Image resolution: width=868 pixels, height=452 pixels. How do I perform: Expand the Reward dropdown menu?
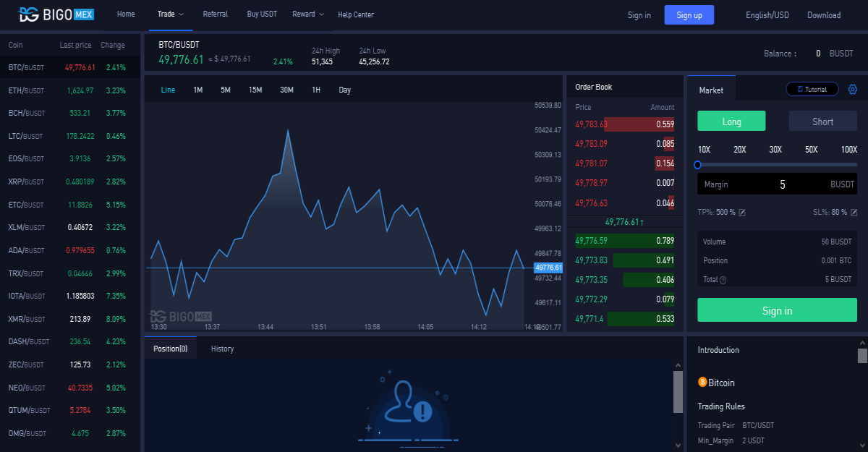tap(308, 14)
